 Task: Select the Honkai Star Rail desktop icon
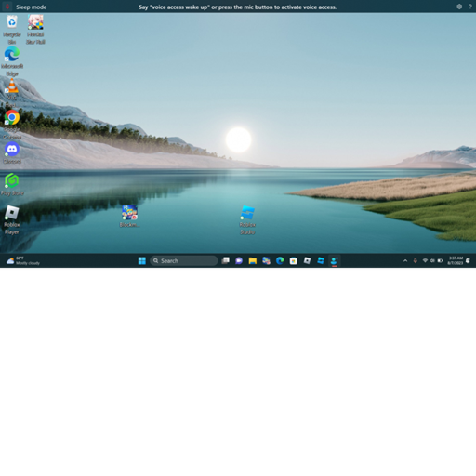[x=35, y=30]
